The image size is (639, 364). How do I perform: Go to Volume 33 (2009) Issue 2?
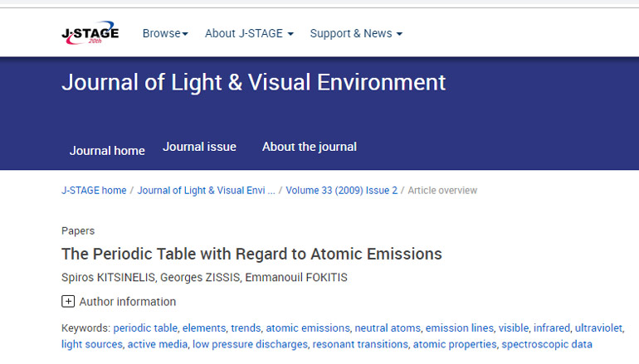pyautogui.click(x=341, y=191)
